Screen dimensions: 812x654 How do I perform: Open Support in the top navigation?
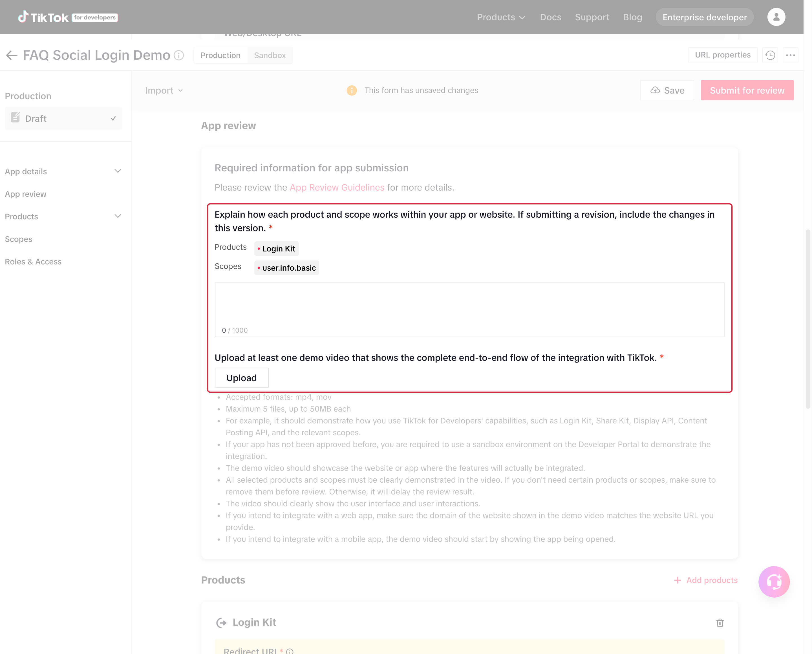click(592, 17)
